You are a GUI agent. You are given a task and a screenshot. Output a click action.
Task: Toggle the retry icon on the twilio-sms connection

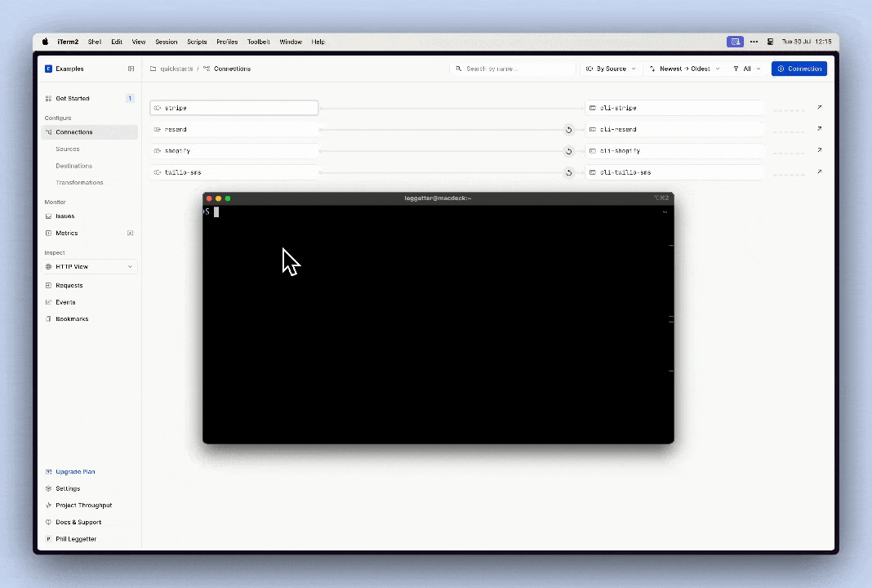click(x=569, y=172)
